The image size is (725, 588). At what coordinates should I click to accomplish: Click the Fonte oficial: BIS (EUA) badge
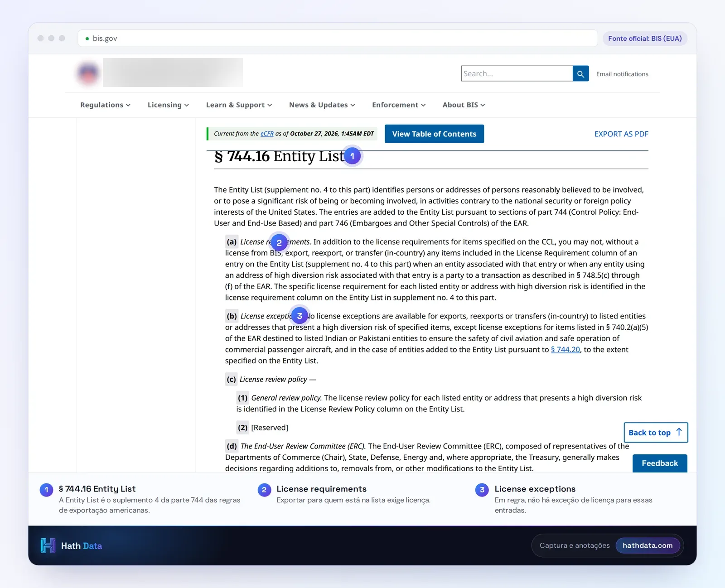click(x=645, y=39)
